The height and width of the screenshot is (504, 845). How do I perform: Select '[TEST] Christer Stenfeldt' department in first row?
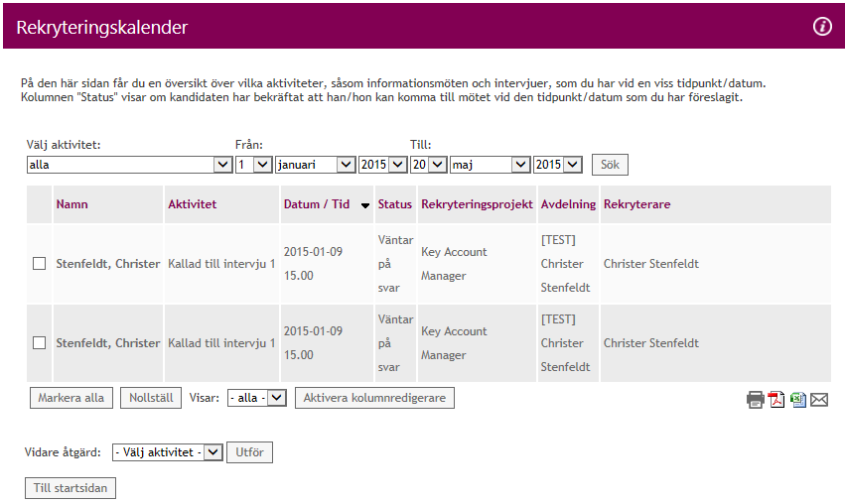coord(565,264)
